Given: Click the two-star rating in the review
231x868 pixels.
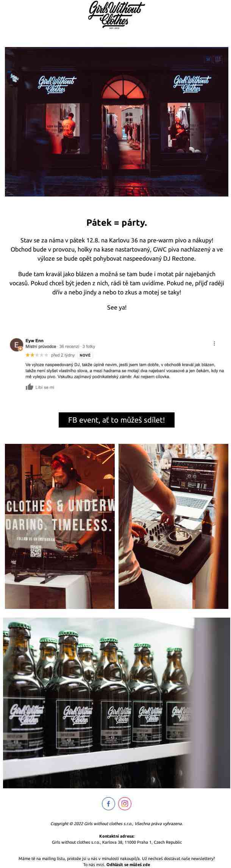Looking at the screenshot, I should [x=37, y=355].
